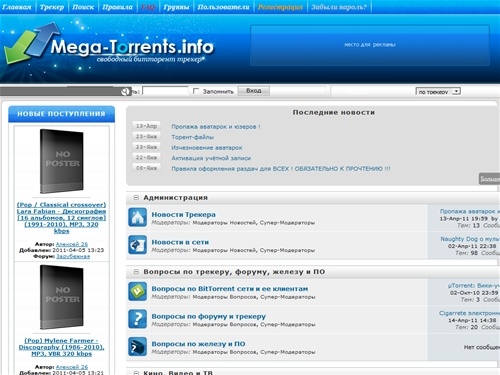This screenshot has width=500, height=375.
Task: Click the question mark forum icon
Action: tap(137, 319)
